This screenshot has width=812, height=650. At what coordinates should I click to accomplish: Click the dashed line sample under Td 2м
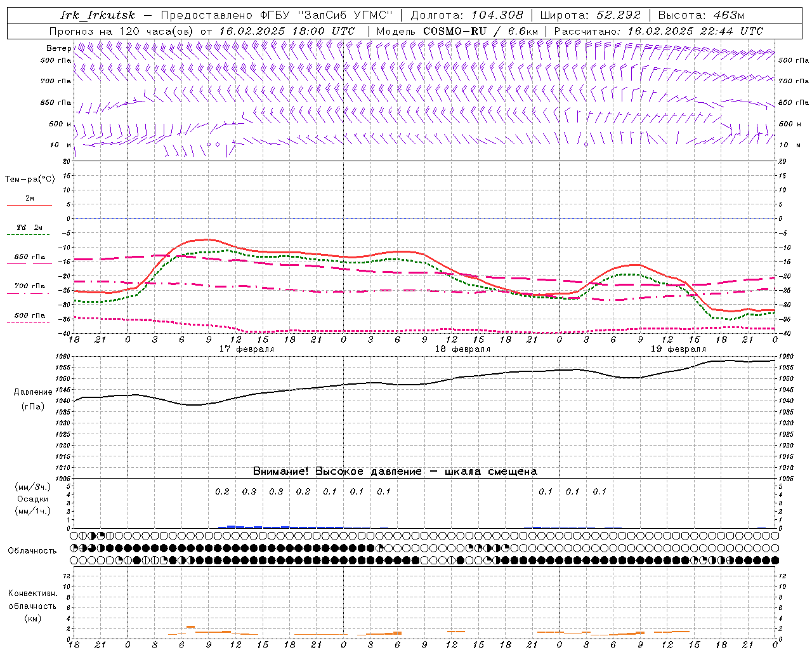pos(28,235)
